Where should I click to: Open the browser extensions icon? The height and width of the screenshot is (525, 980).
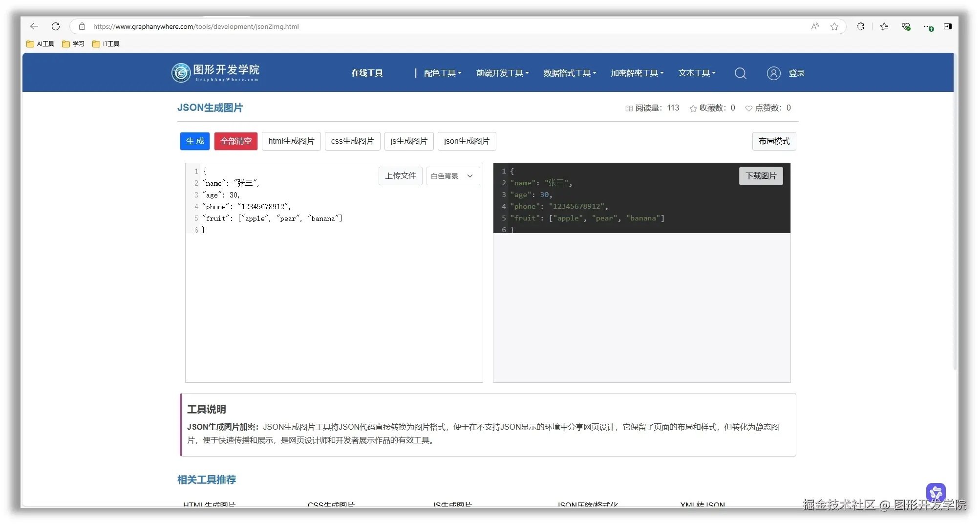[860, 26]
